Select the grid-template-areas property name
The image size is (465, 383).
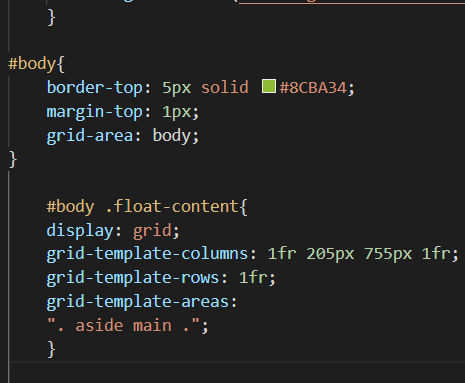pos(137,302)
